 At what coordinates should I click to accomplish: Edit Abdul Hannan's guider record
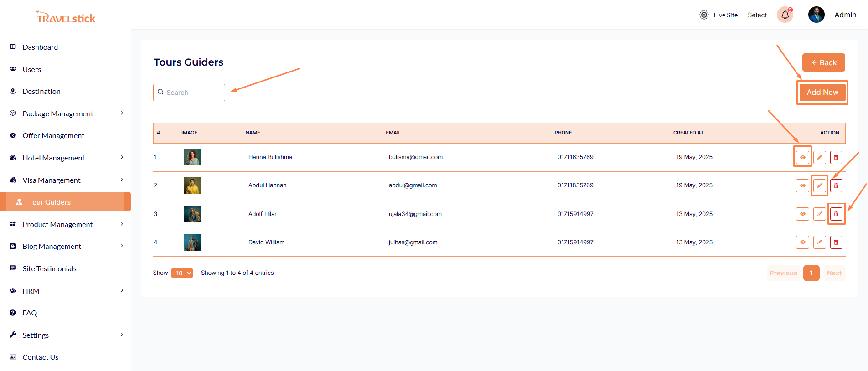(x=819, y=185)
